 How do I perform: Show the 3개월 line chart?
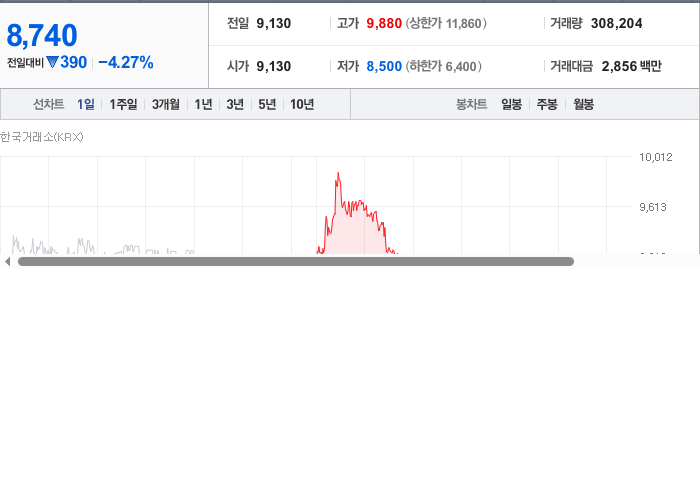click(x=166, y=104)
